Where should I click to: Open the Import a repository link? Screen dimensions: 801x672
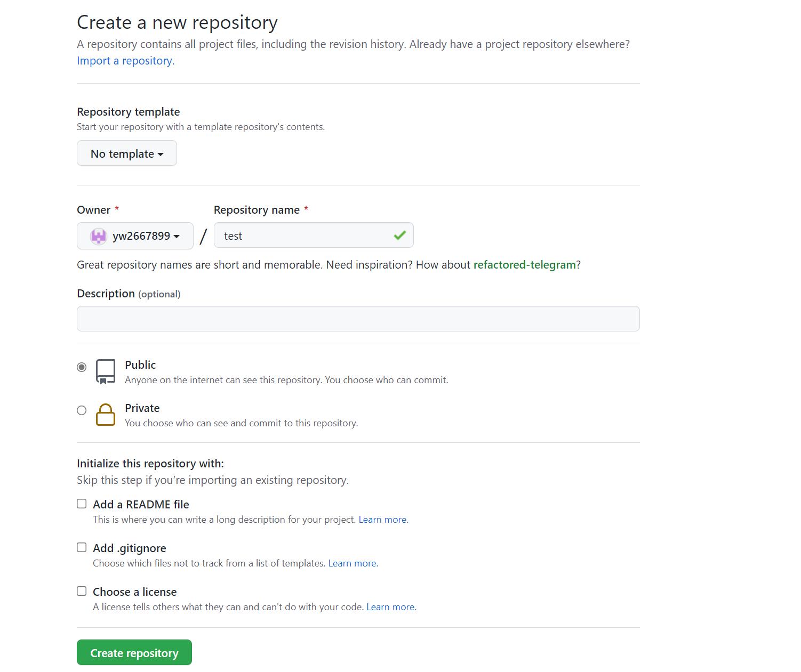125,60
